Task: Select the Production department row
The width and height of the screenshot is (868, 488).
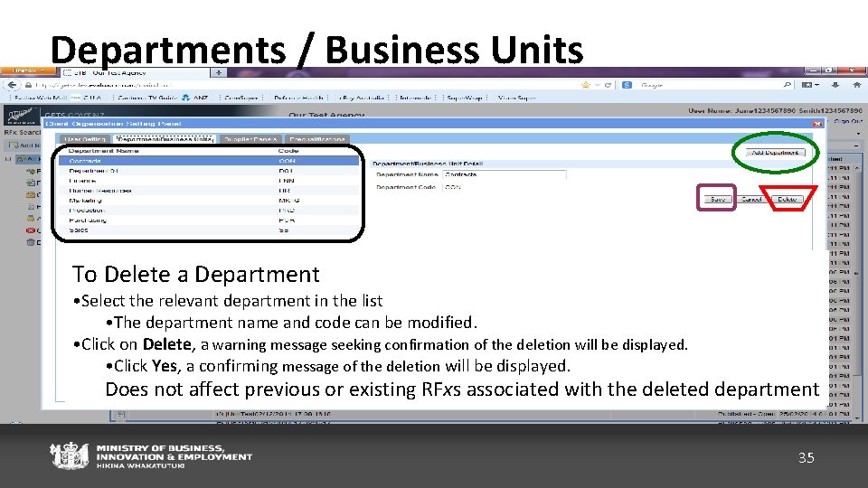Action: coord(209,211)
